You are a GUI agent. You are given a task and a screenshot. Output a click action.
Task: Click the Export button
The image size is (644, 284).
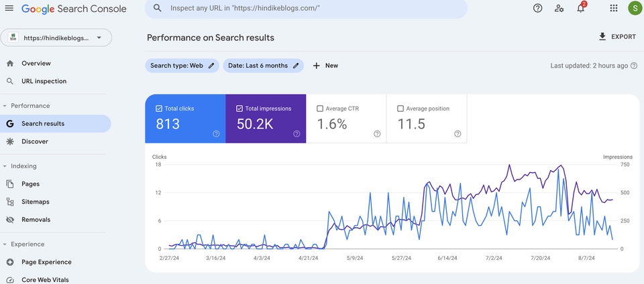617,37
